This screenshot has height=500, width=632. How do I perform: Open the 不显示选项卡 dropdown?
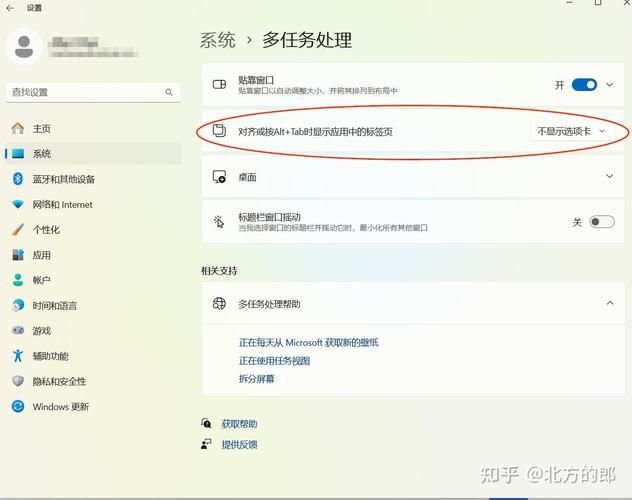pyautogui.click(x=571, y=131)
